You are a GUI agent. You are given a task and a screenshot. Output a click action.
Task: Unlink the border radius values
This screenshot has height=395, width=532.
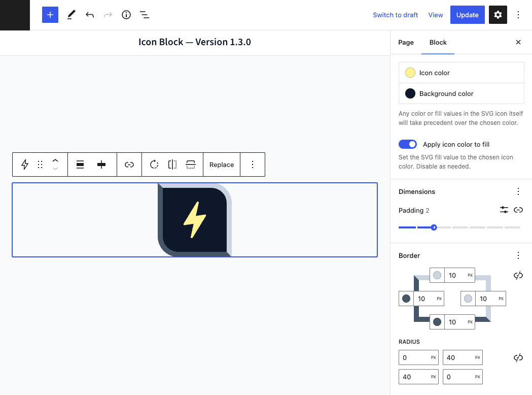pyautogui.click(x=518, y=357)
